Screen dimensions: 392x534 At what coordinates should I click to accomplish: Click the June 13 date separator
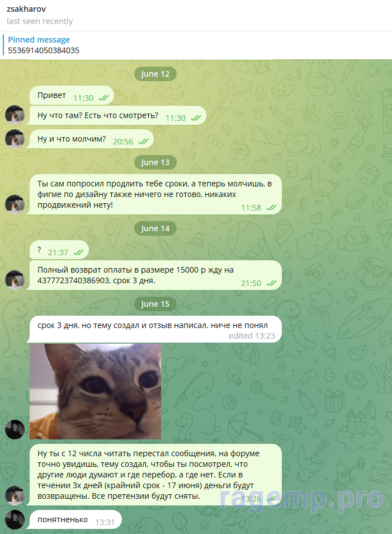[x=155, y=162]
